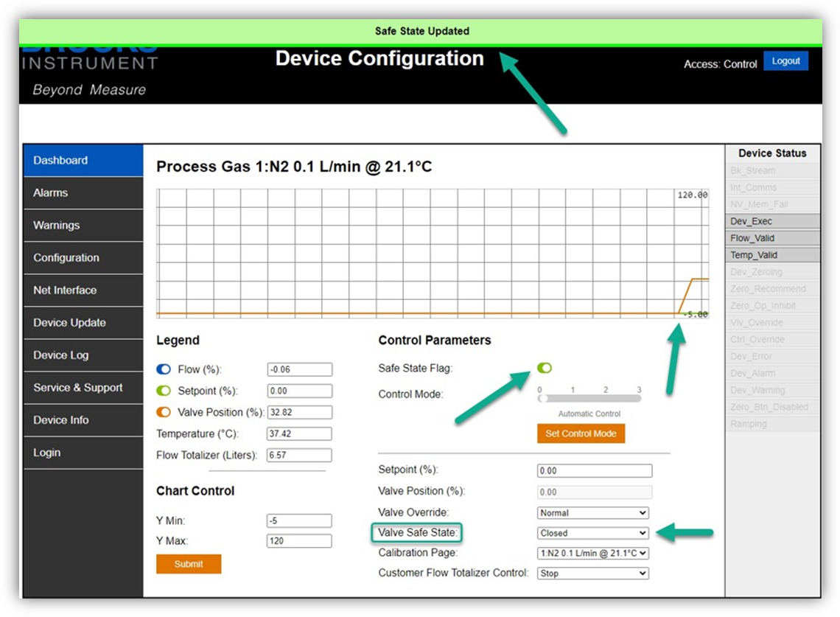Click the Brooks Instrument logo
Viewport: 840px width, 617px height.
[x=88, y=66]
